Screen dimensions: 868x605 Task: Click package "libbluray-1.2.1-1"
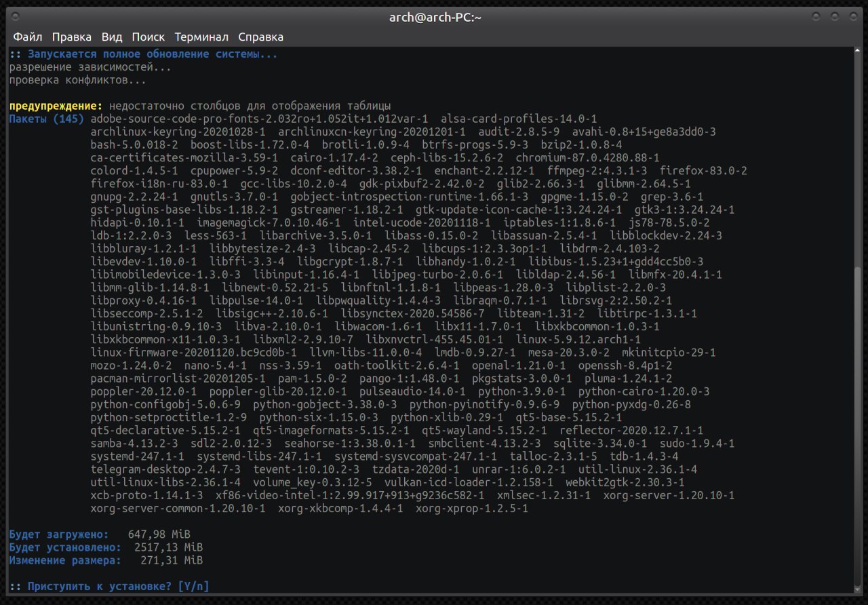[144, 249]
